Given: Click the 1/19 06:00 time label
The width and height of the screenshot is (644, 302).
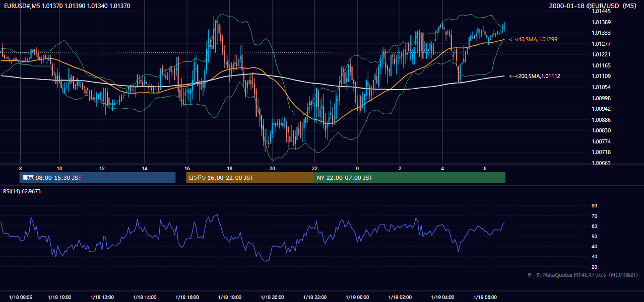Looking at the screenshot, I should point(485,297).
